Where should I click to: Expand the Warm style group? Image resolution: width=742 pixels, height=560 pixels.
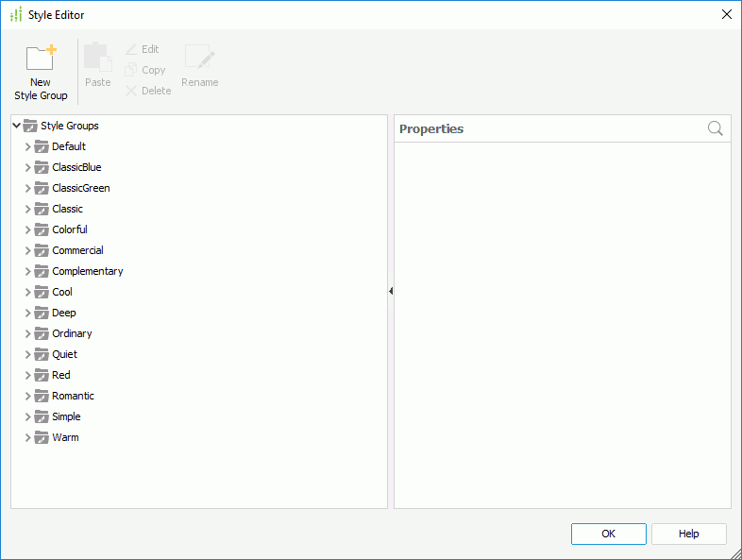pyautogui.click(x=28, y=437)
